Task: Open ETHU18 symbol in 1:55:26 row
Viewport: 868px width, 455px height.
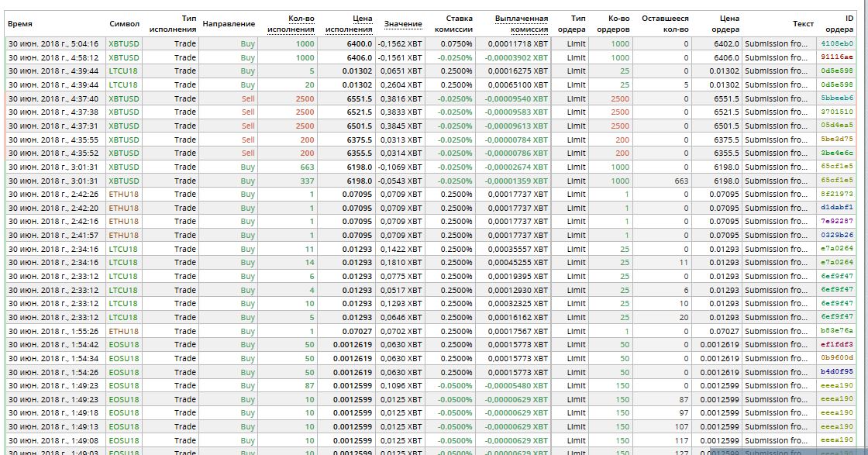Action: tap(123, 331)
